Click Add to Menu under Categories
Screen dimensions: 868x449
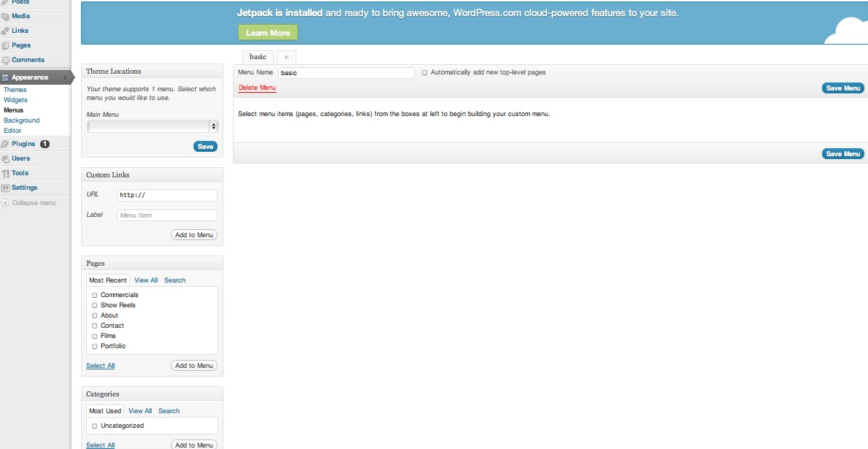[x=193, y=445]
